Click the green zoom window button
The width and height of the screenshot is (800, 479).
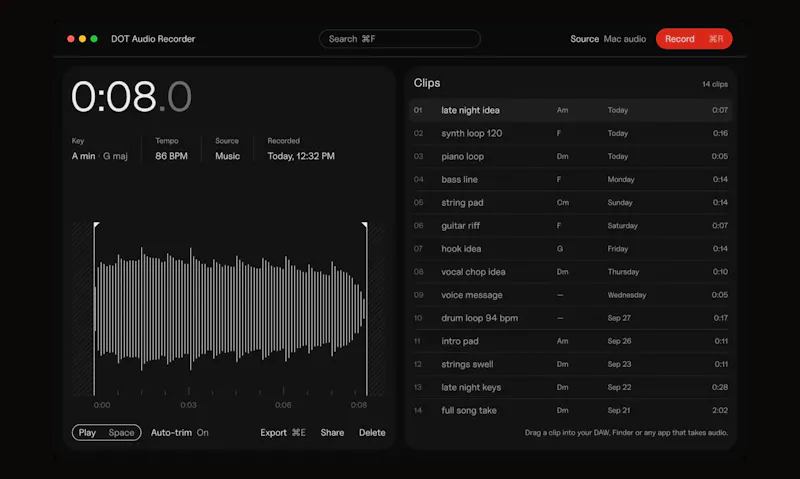pos(94,39)
